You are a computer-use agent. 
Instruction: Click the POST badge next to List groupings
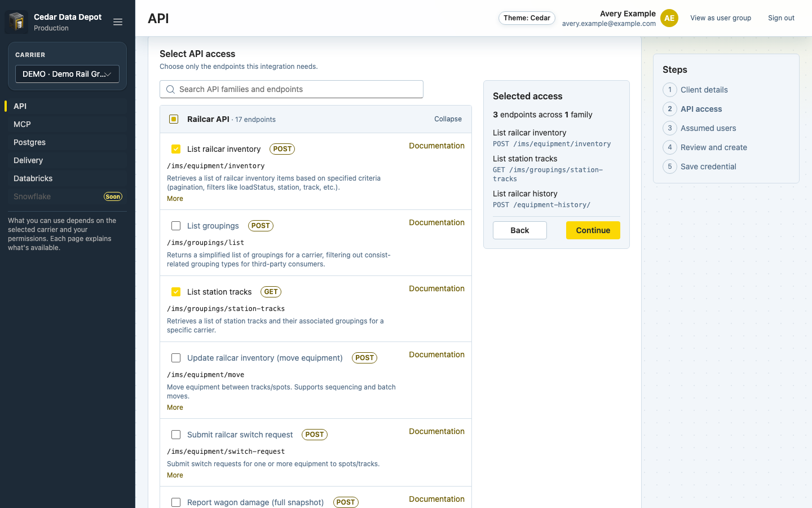click(261, 226)
